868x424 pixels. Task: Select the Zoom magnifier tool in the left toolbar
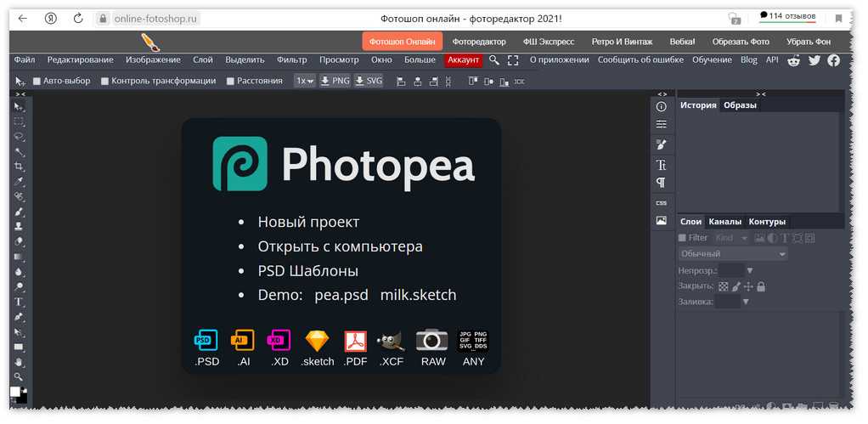coord(19,376)
